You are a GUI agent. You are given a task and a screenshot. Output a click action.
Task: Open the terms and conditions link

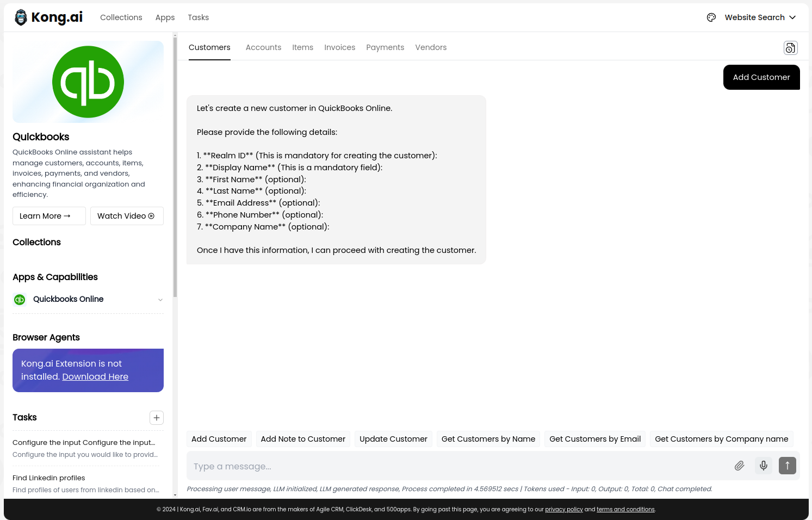[x=625, y=510]
